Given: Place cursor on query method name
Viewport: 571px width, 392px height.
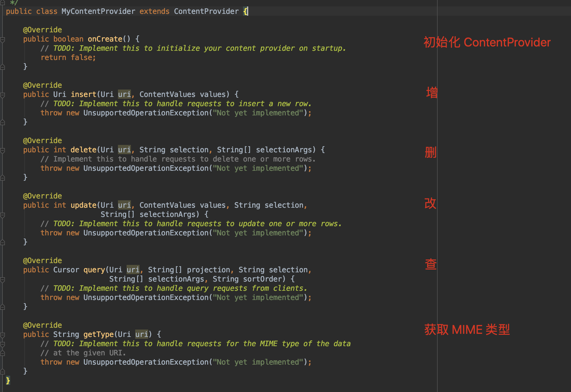Looking at the screenshot, I should [x=94, y=270].
